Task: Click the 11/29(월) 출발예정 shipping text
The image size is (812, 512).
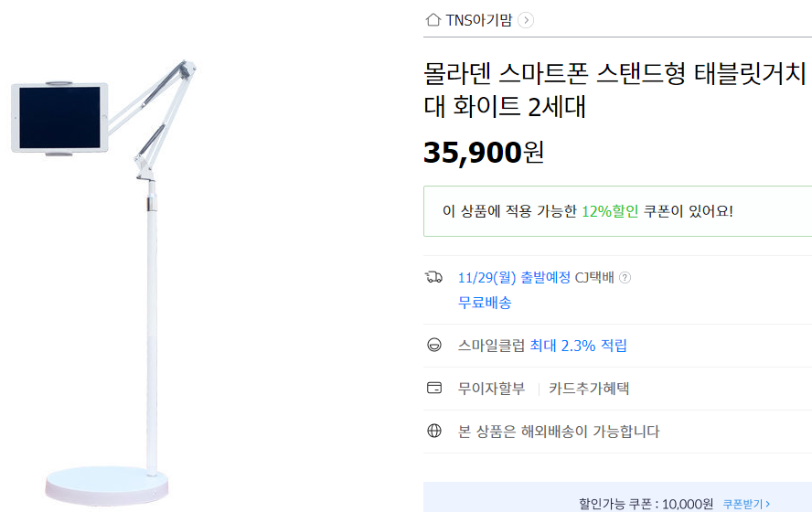Action: pyautogui.click(x=514, y=277)
